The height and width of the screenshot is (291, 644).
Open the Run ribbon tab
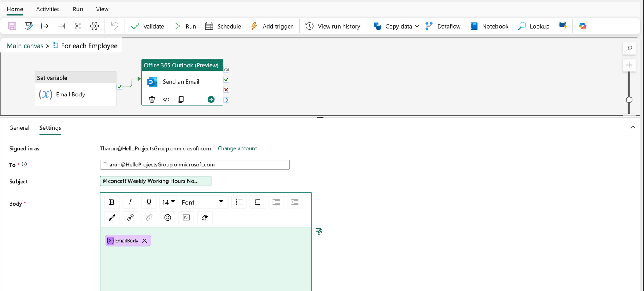[78, 9]
